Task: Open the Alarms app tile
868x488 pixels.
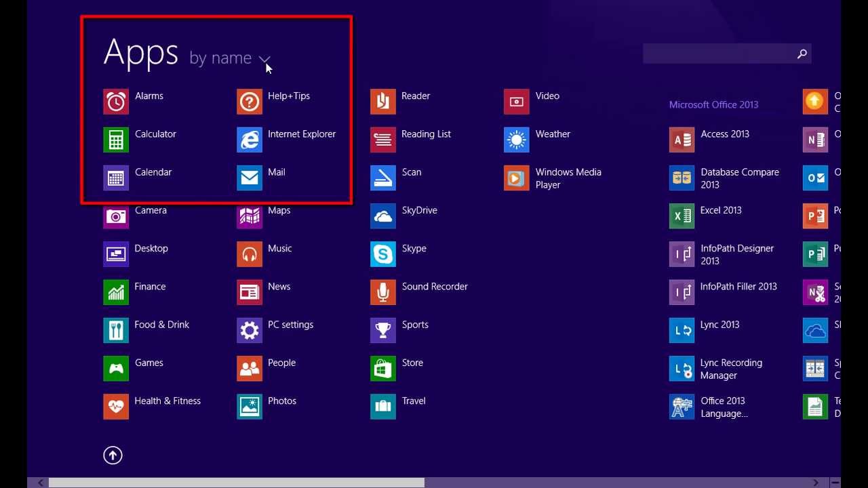Action: coord(116,102)
